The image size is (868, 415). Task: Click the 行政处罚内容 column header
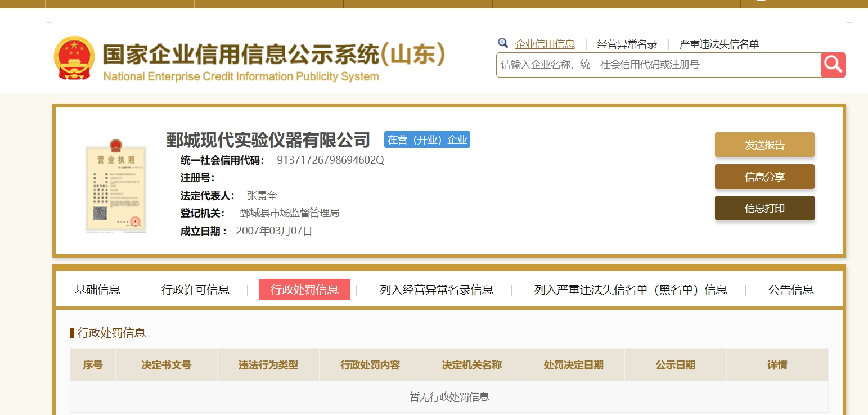[370, 365]
